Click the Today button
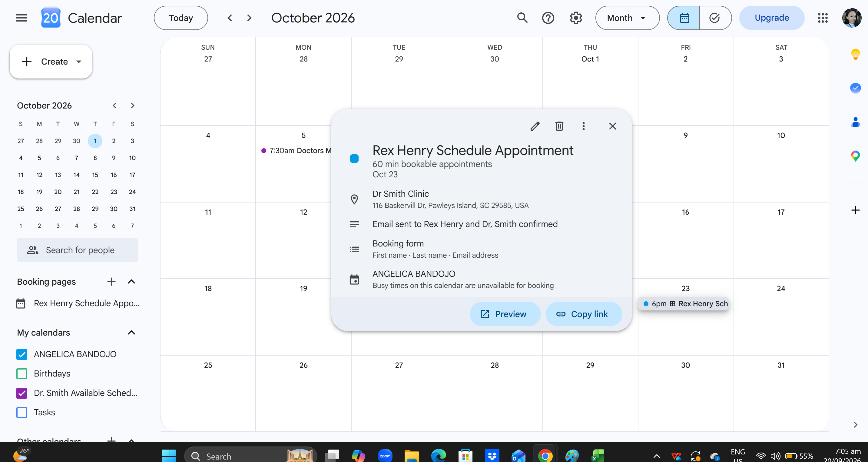The image size is (868, 462). (x=181, y=18)
